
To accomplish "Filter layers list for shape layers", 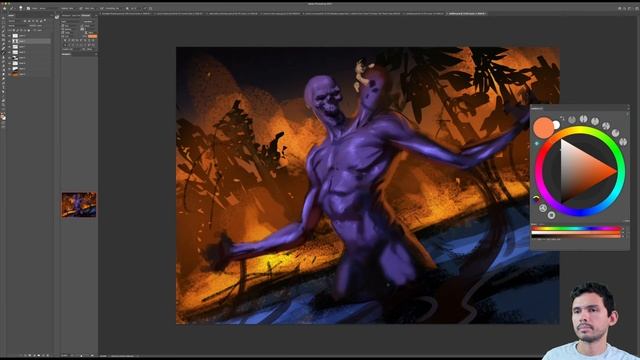I will point(37,21).
